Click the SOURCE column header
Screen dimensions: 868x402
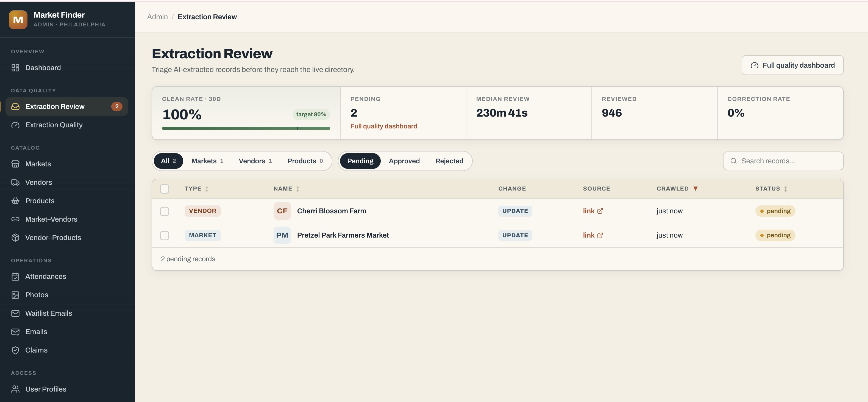point(596,189)
